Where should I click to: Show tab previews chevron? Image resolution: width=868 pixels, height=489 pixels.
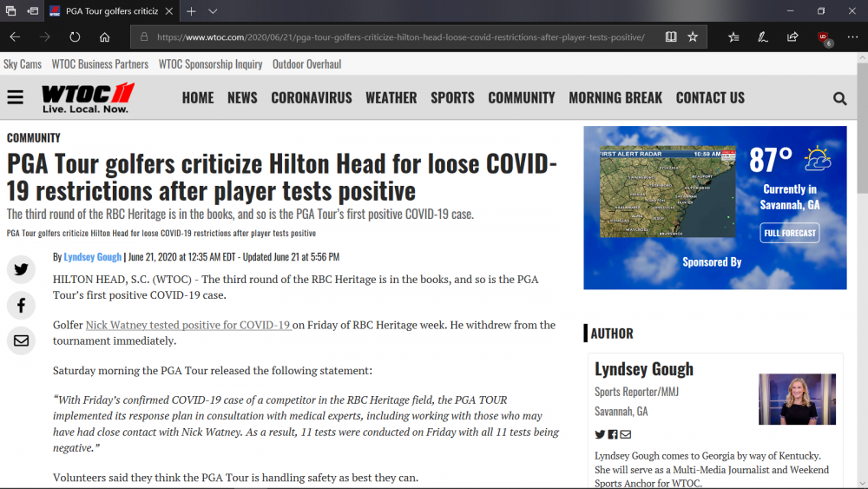[214, 11]
